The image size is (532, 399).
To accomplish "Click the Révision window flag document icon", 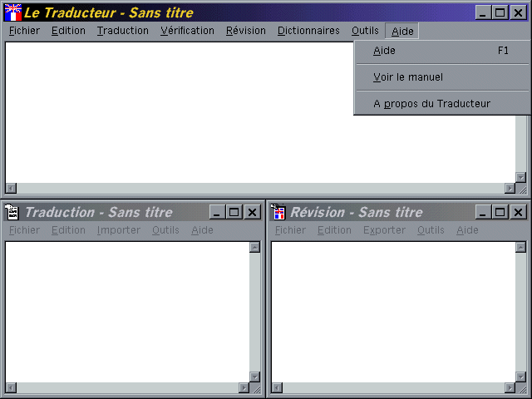I will (x=278, y=213).
